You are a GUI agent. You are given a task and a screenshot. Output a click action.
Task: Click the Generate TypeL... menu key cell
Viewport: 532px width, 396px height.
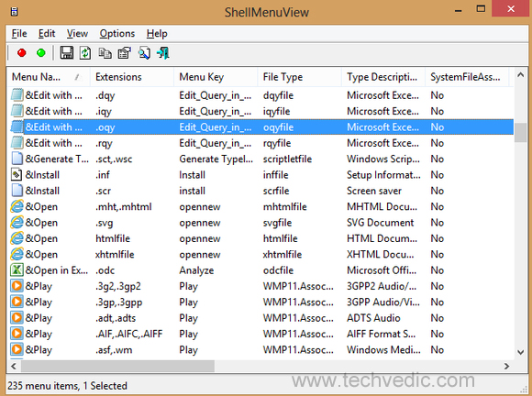click(x=216, y=159)
